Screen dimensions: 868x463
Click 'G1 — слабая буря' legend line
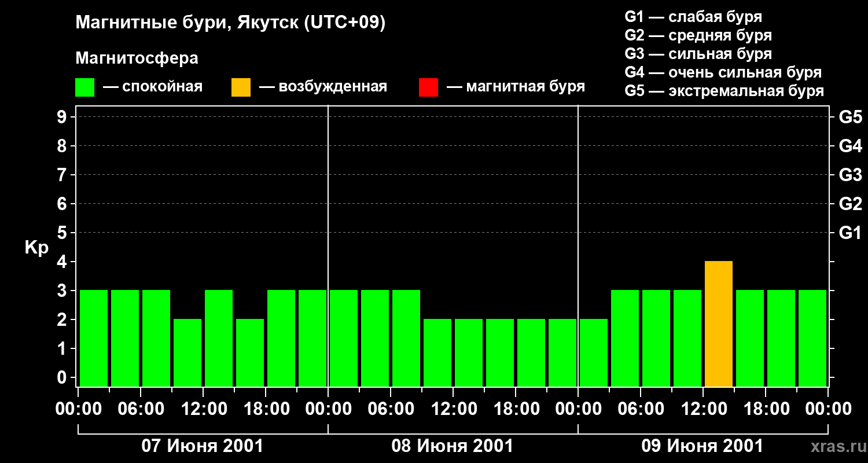coord(693,17)
